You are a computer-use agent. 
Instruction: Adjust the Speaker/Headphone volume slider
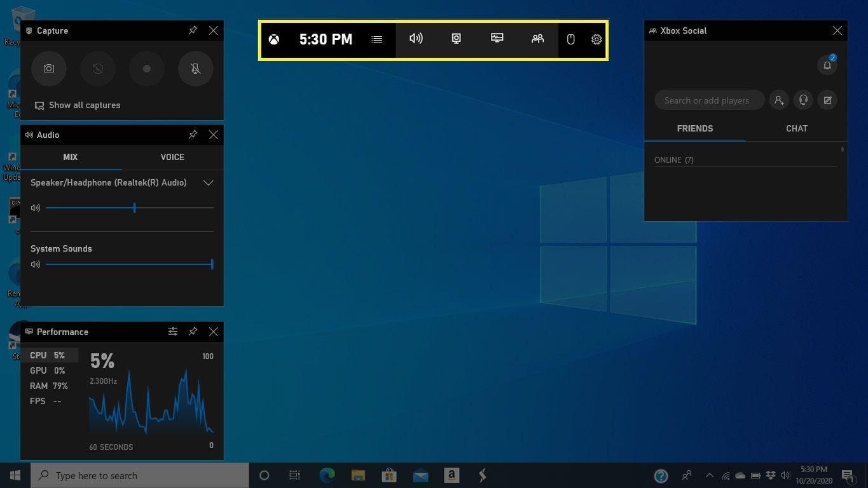[x=134, y=207]
